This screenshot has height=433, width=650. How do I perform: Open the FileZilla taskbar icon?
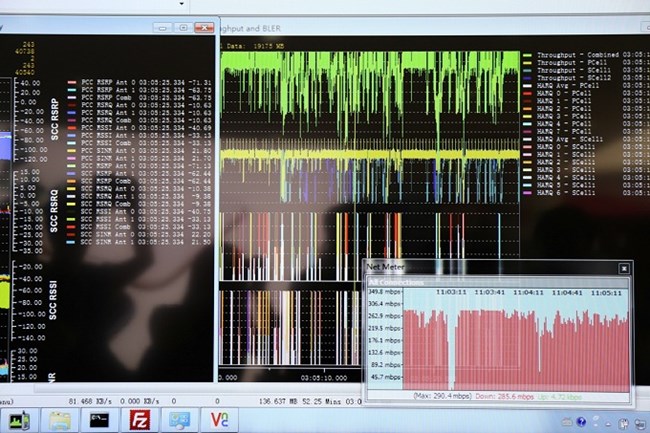(x=139, y=420)
